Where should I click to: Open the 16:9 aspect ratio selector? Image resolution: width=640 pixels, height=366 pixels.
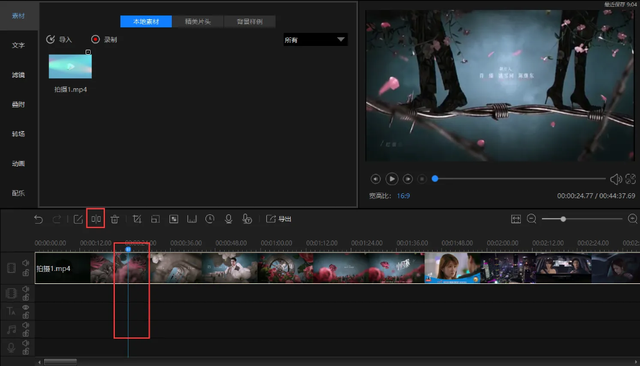(x=403, y=196)
